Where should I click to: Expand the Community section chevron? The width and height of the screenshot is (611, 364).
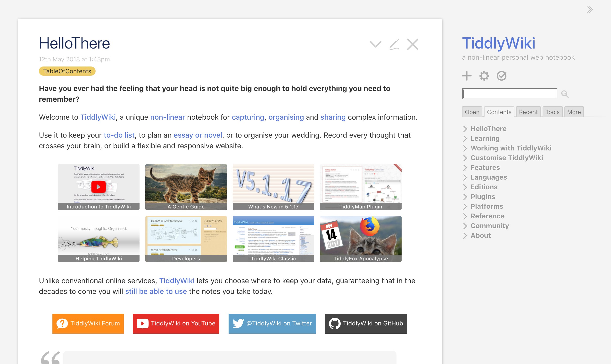click(x=465, y=226)
